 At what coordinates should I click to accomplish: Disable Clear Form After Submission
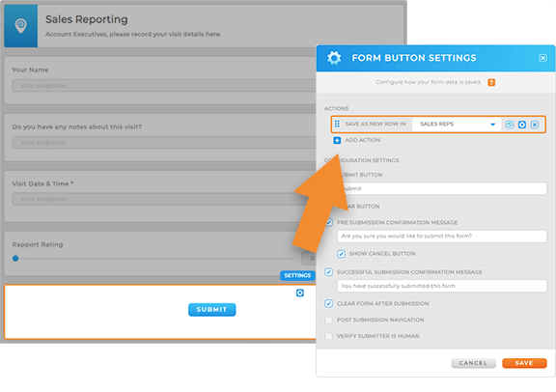[x=329, y=304]
